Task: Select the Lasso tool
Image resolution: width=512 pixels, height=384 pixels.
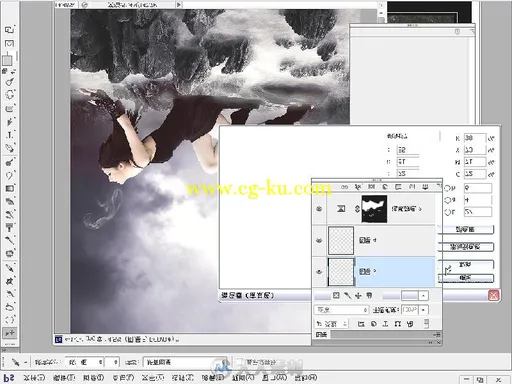Action: (x=9, y=307)
